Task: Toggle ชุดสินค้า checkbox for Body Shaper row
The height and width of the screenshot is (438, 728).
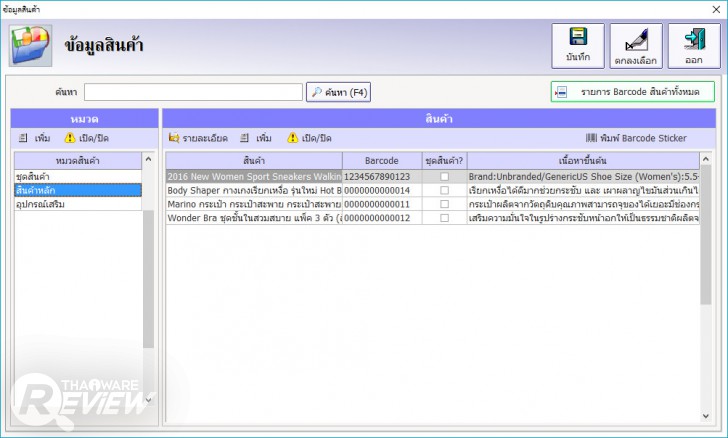Action: click(x=444, y=190)
